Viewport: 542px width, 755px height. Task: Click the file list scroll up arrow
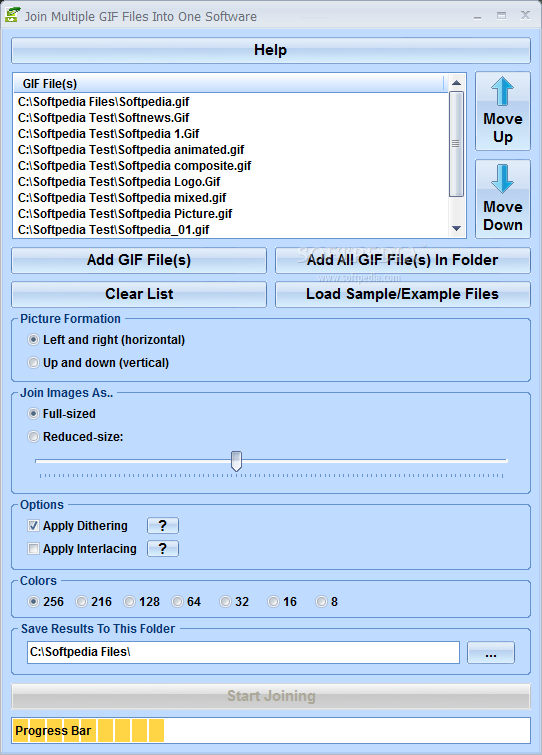coord(456,83)
